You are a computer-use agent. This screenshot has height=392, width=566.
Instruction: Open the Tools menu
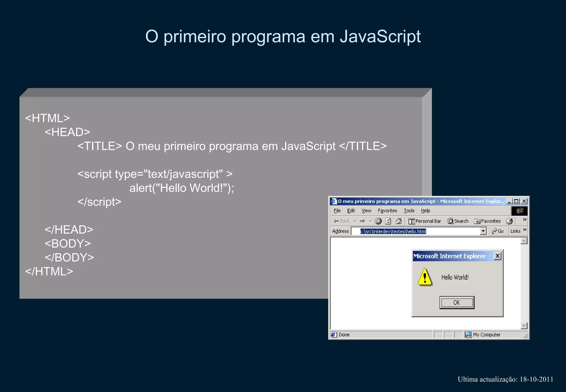coord(409,211)
